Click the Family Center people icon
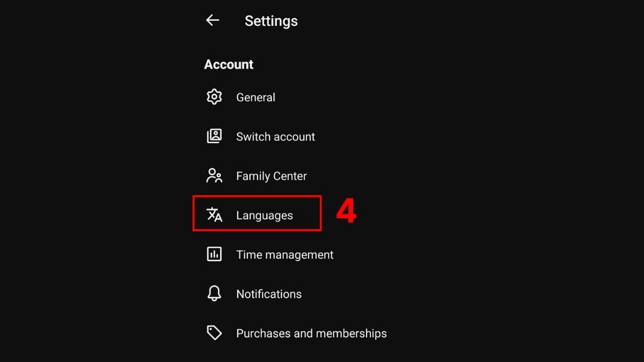Viewport: 644px width, 362px height. click(214, 176)
